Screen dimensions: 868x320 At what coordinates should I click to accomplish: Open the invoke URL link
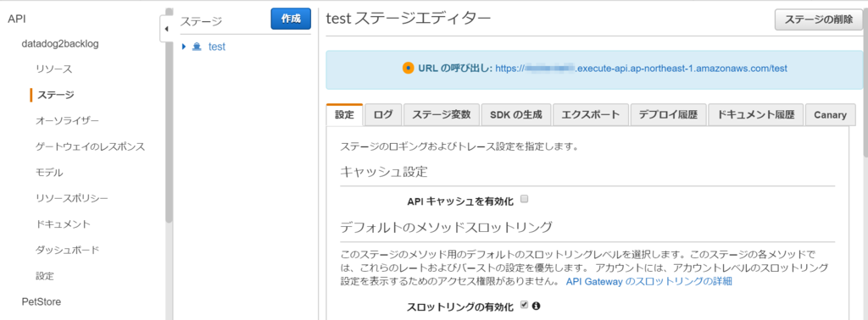641,69
